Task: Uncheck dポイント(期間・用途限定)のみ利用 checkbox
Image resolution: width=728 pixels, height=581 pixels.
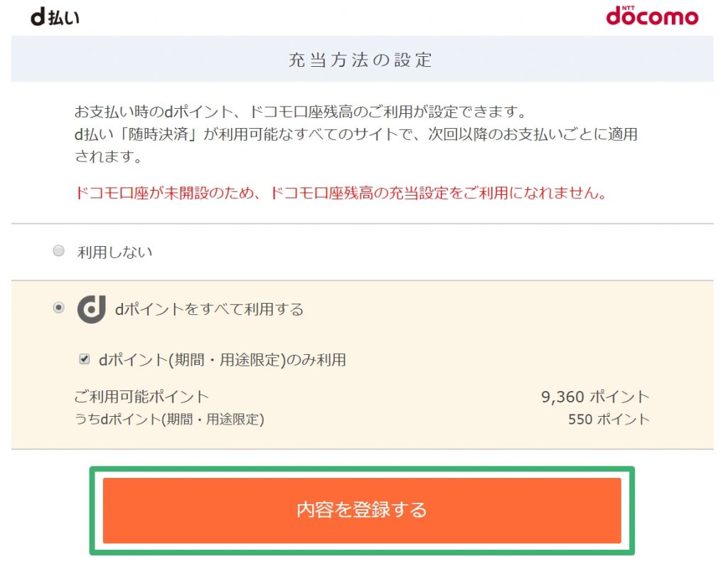Action: click(85, 358)
